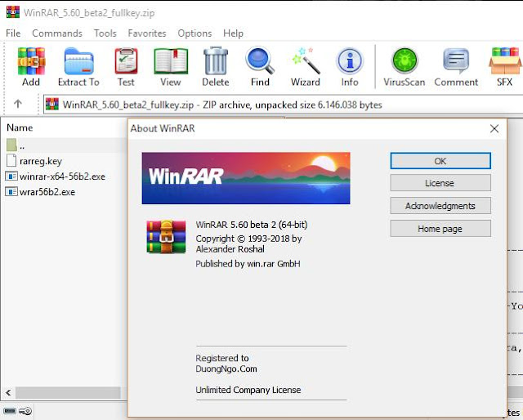
Task: Open the Favorites menu
Action: (x=147, y=34)
